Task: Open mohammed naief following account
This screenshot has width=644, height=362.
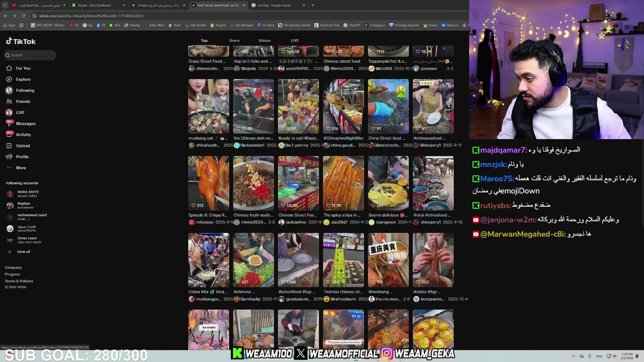Action: [x=26, y=217]
